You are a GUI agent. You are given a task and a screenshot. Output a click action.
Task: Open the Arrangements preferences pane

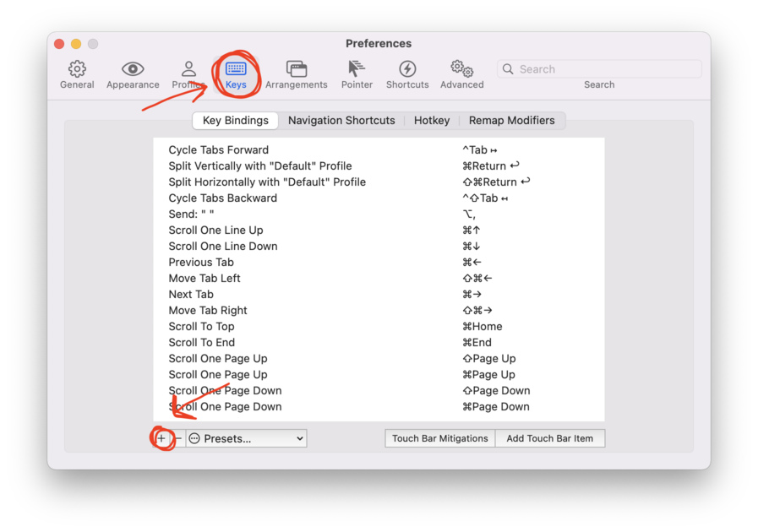point(297,74)
